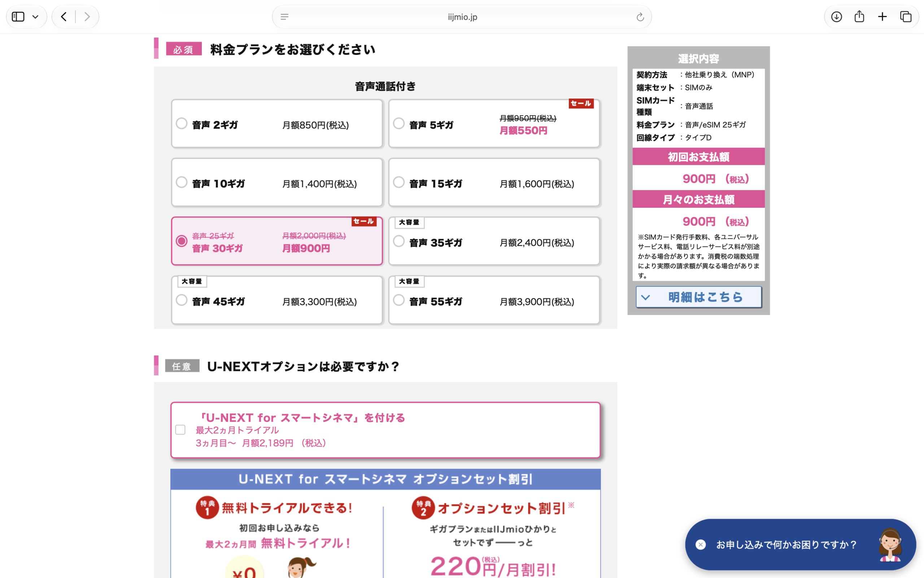Click 特典2 red badge in banner

tap(423, 508)
